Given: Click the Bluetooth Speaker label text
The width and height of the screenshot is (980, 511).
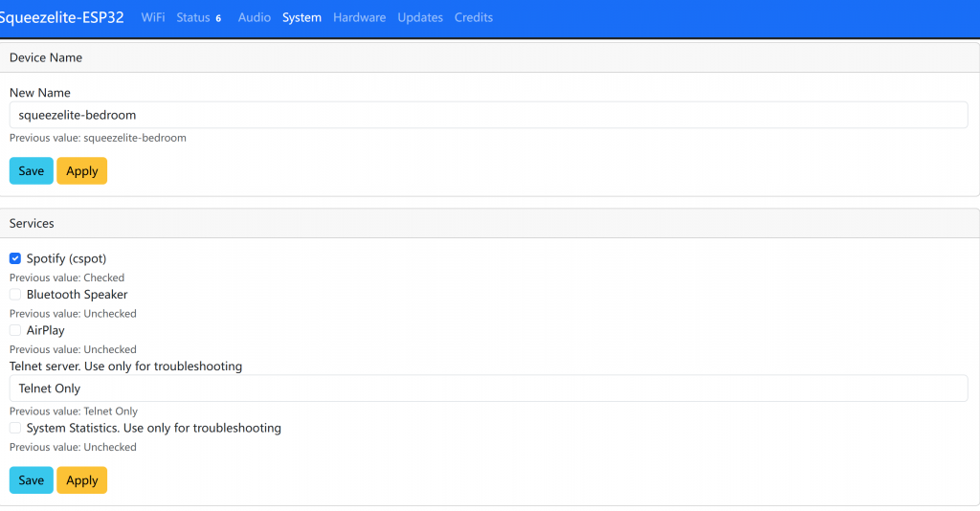Looking at the screenshot, I should coord(77,295).
